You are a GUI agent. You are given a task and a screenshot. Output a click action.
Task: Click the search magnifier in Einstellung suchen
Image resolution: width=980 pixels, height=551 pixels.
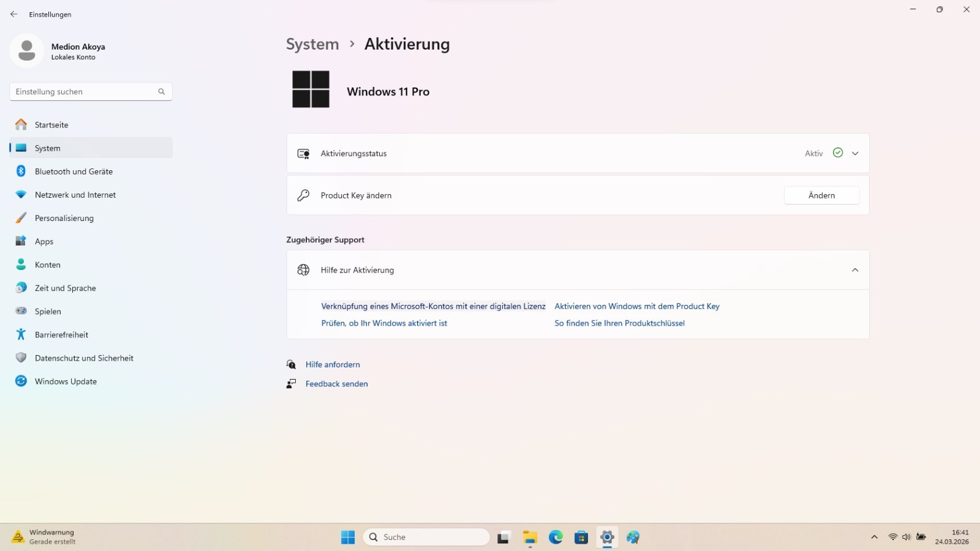coord(162,92)
